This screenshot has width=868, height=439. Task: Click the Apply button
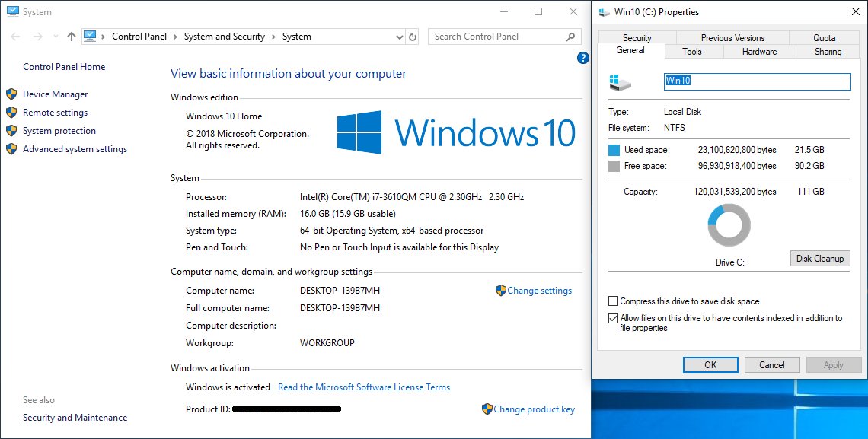(x=834, y=365)
